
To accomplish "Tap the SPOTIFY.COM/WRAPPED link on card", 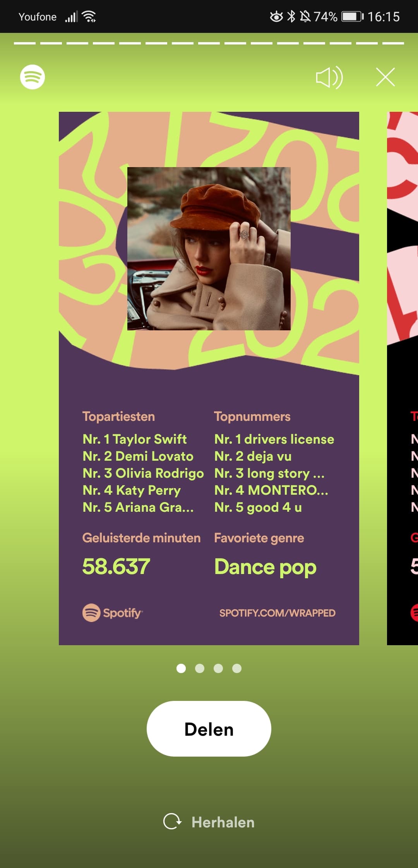I will click(x=278, y=613).
